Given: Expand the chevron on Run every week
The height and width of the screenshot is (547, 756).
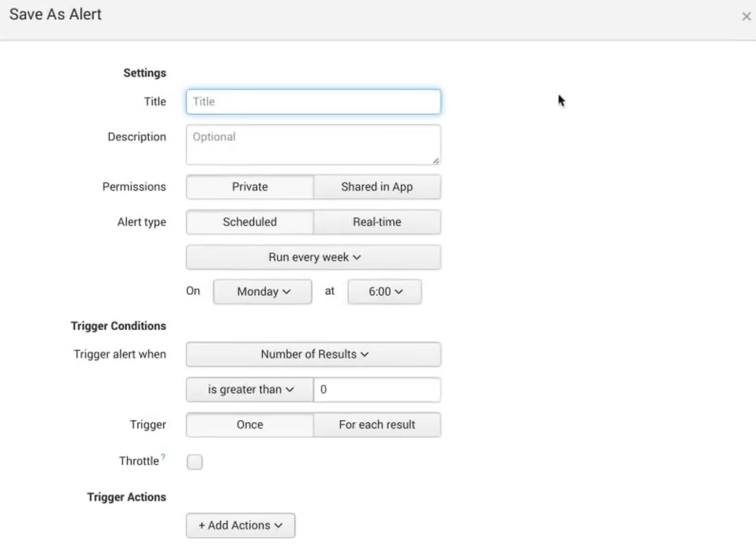Looking at the screenshot, I should point(358,257).
